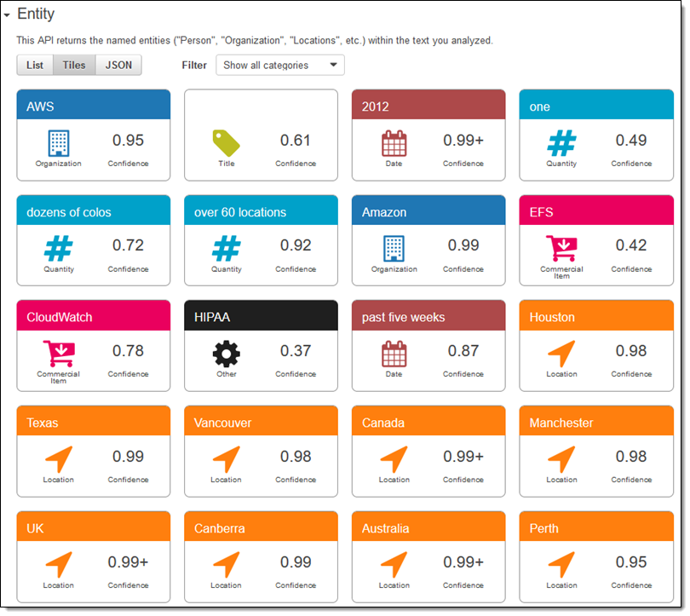Click the black HIPAA tile header
The height and width of the screenshot is (616, 690).
click(261, 315)
